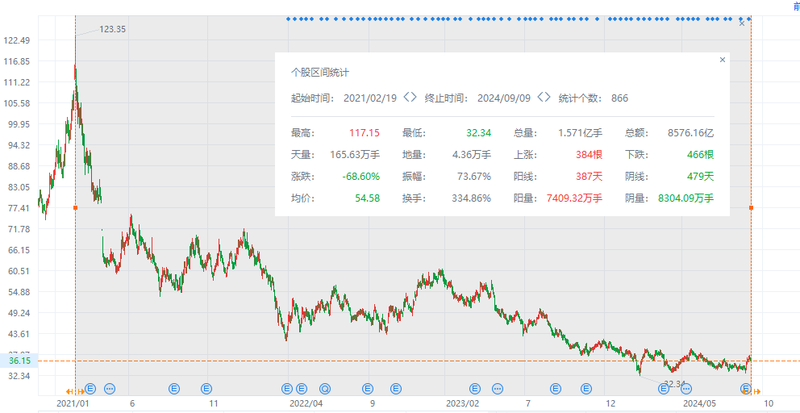Click the orange square on the left boundary line
The image size is (800, 413).
(x=76, y=207)
